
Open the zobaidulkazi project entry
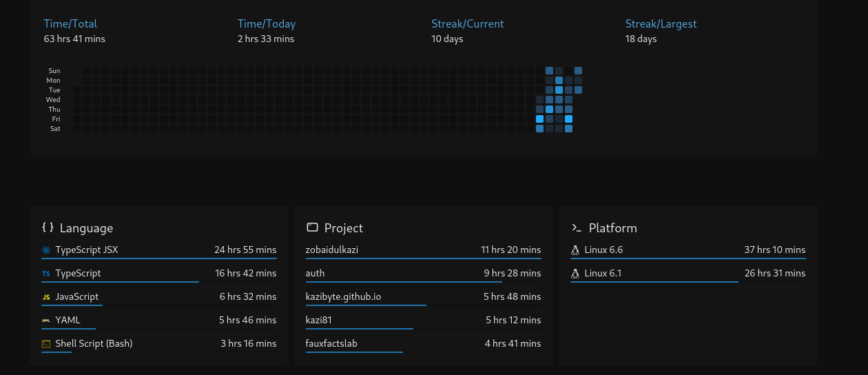(332, 250)
